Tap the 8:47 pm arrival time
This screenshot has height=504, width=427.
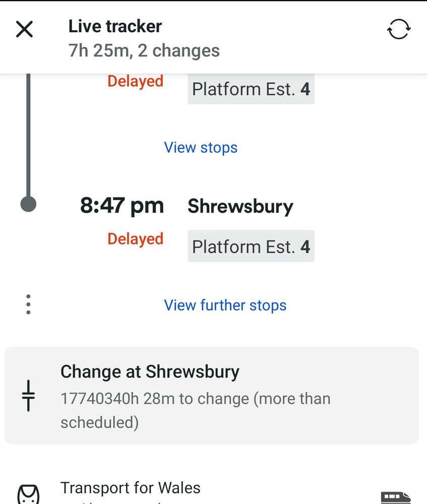122,205
